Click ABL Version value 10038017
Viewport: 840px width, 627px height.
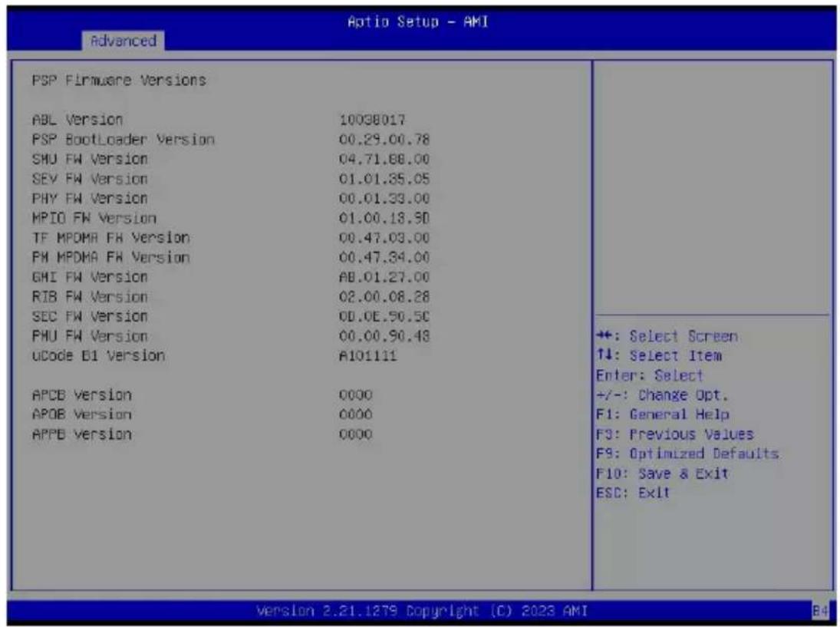point(372,120)
